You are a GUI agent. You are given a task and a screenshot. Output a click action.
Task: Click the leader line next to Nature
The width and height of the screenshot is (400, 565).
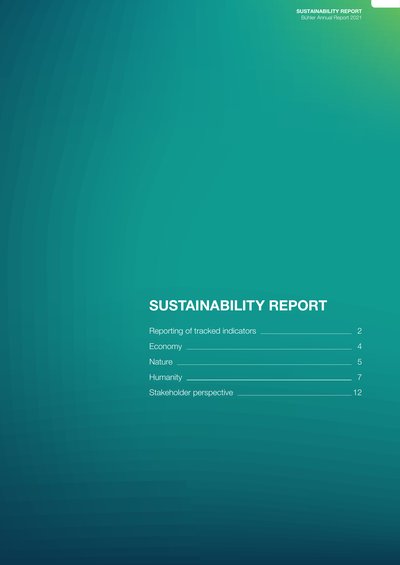point(264,365)
